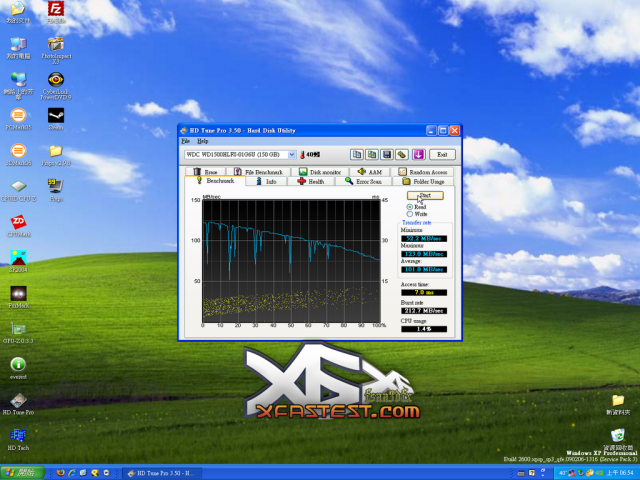Click the CyberLink PowerDVD 9 desktop icon
Image resolution: width=640 pixels, height=480 pixels.
56,86
